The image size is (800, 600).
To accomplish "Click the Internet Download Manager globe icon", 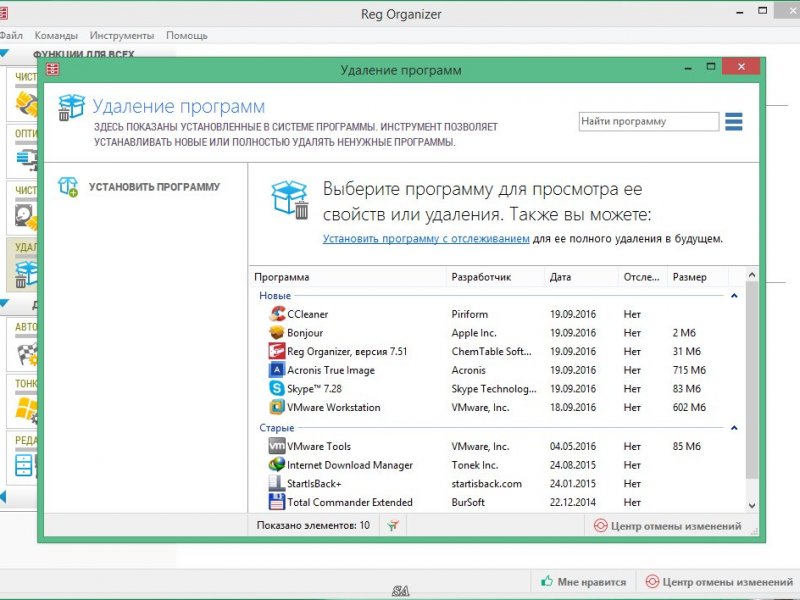I will coord(277,465).
